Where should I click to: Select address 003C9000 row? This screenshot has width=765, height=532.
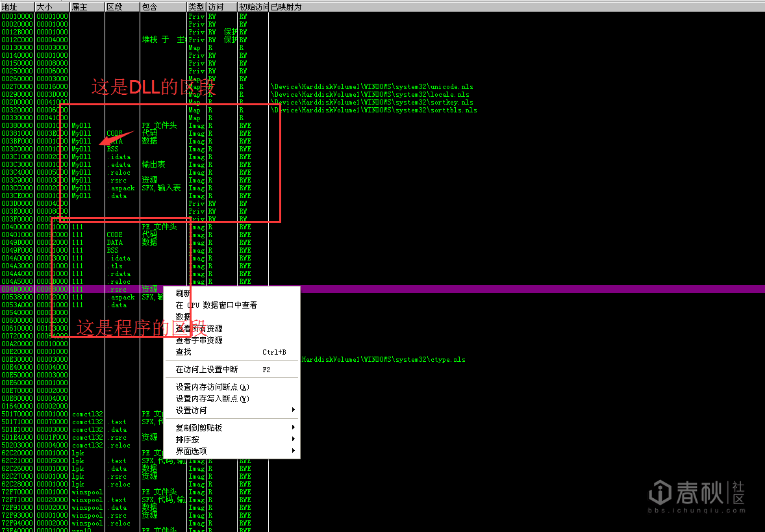(382, 181)
